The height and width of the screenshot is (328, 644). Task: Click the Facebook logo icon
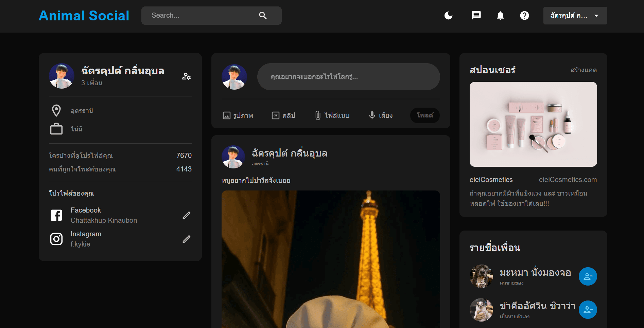[x=56, y=215]
